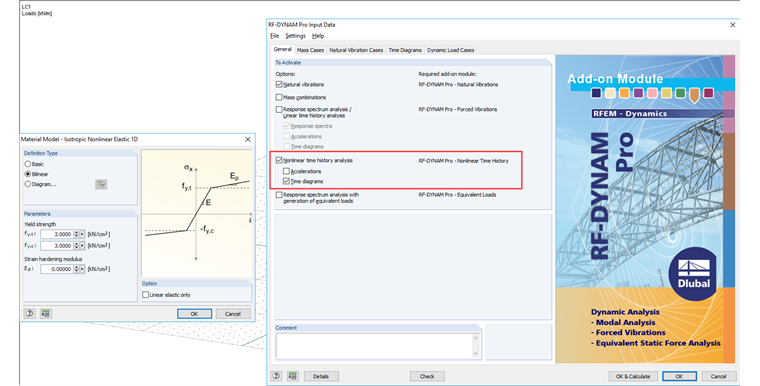
Task: Click 'RF-DYNAM Pro - Equivalent Loads' text
Action: [x=457, y=195]
